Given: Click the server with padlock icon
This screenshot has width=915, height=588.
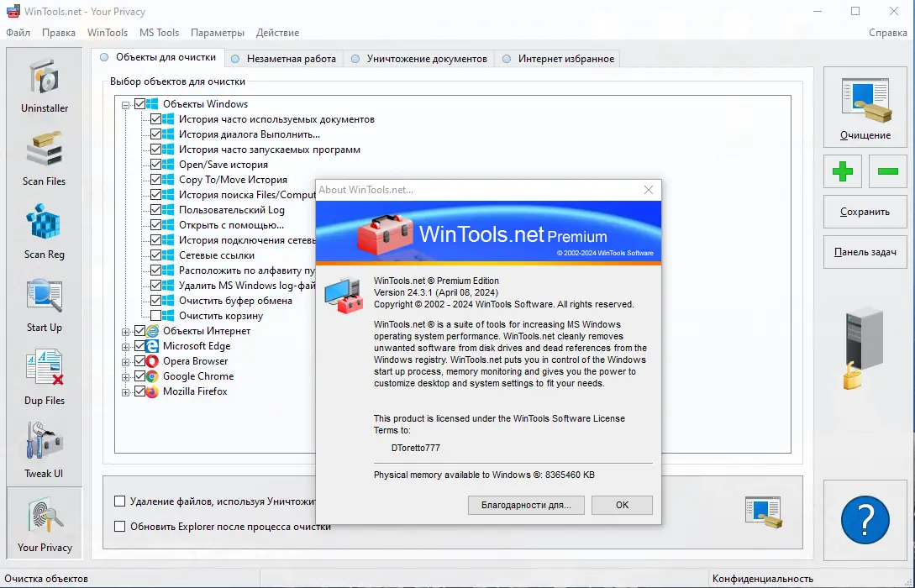Looking at the screenshot, I should (862, 349).
